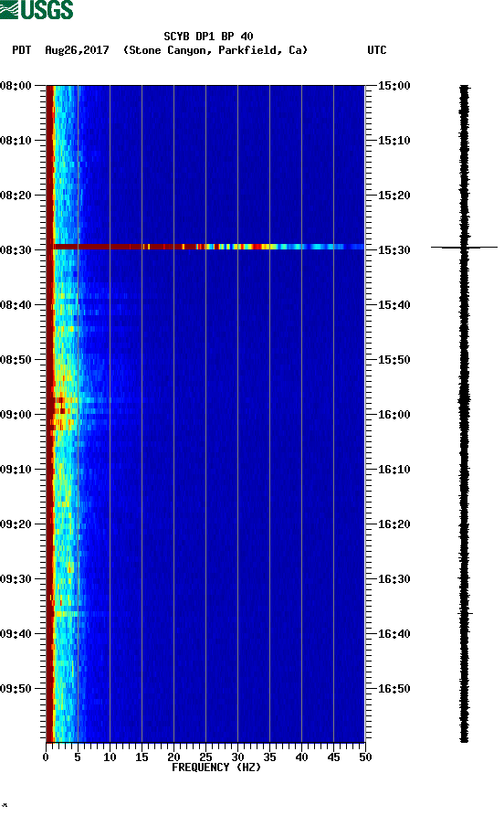Click the 35 Hz frequency axis label
This screenshot has width=504, height=815.
[x=269, y=757]
